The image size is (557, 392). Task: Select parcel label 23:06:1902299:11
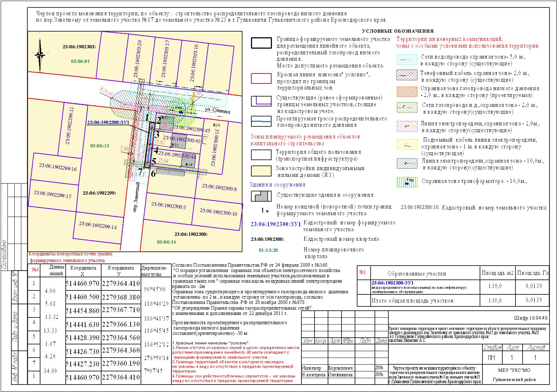(69, 125)
